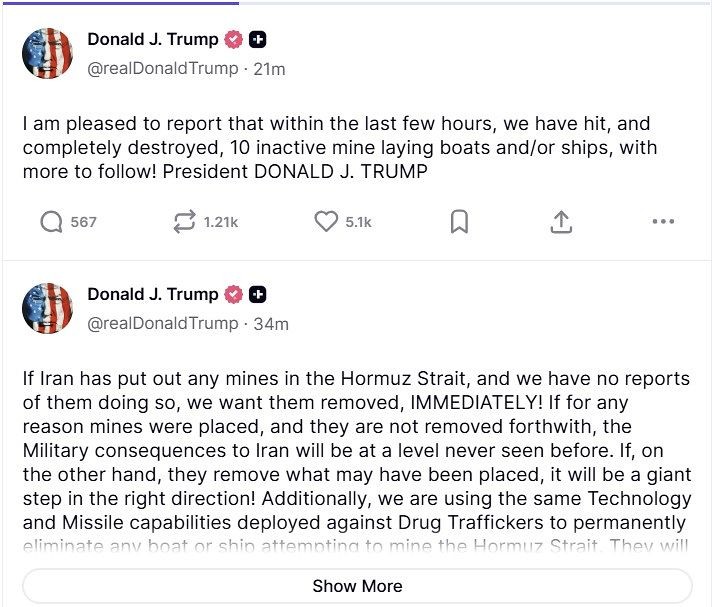This screenshot has height=607, width=712.
Task: Open the 34m timestamp link
Action: (x=271, y=323)
